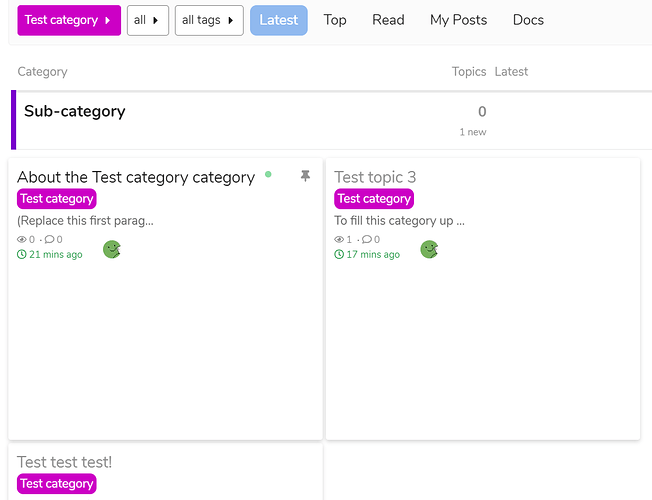Click replies bubble icon on Test topic 3
Screen dimensions: 652x500
367,239
